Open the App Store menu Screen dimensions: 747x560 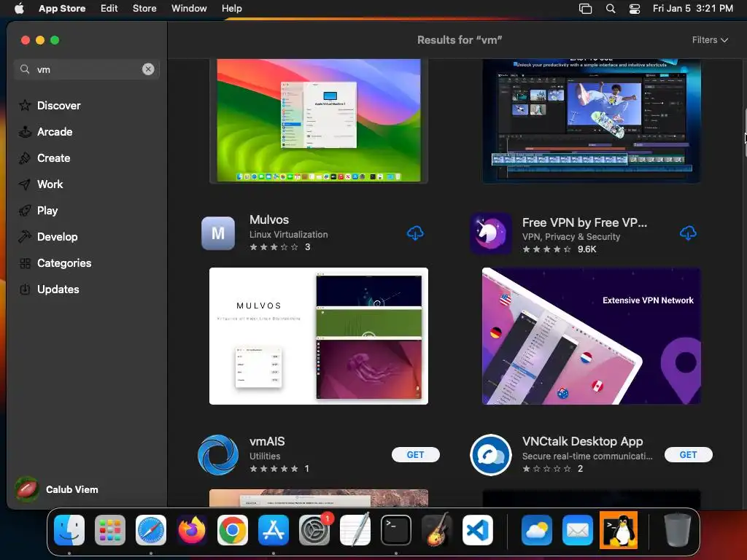coord(62,8)
